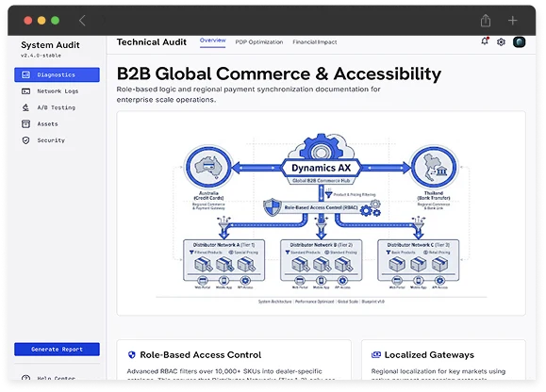Click the red close window button

pos(28,21)
